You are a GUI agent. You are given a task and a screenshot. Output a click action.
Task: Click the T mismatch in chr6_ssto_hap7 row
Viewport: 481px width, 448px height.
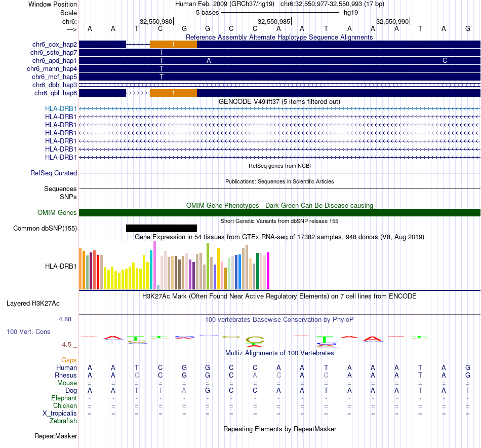tap(162, 53)
